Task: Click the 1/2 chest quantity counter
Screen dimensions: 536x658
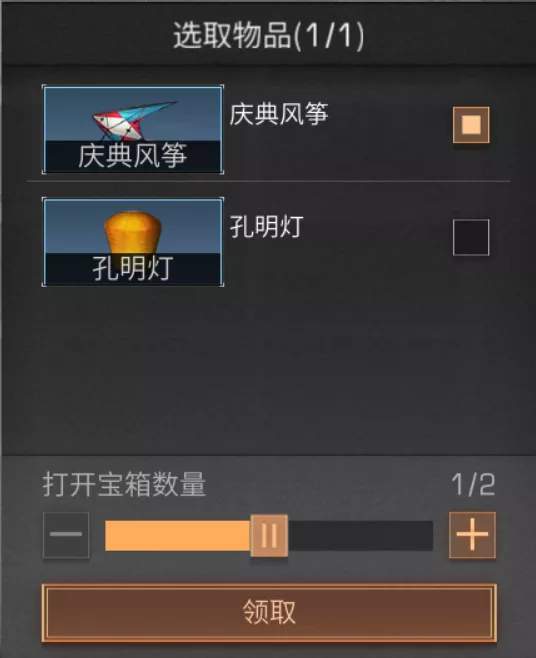Action: tap(473, 485)
